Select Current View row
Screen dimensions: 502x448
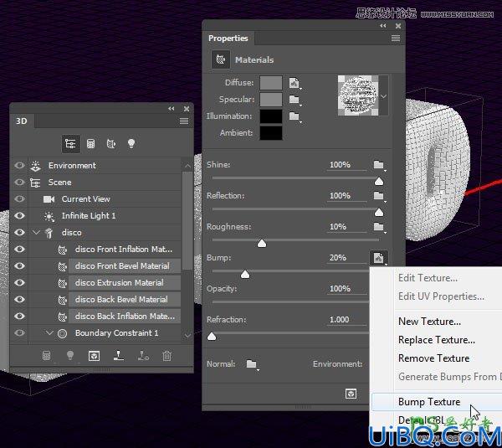(x=105, y=198)
